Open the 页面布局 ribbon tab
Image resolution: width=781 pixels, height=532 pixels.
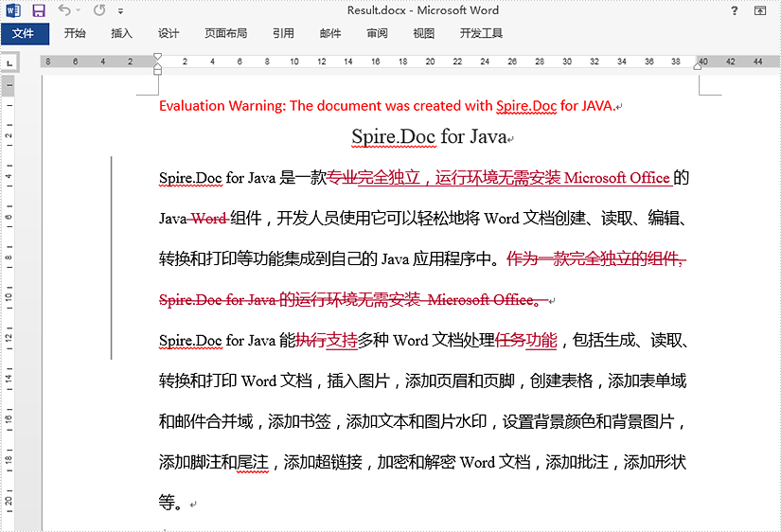tap(225, 33)
